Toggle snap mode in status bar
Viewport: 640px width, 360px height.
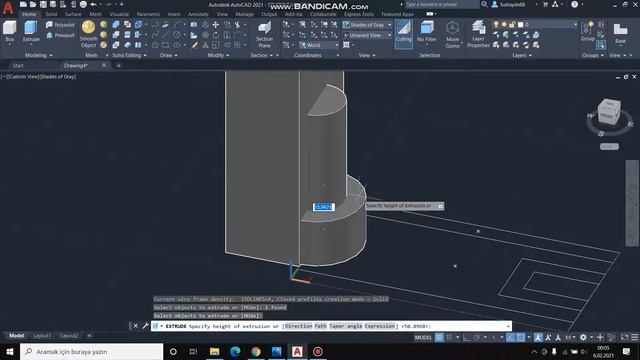(449, 337)
